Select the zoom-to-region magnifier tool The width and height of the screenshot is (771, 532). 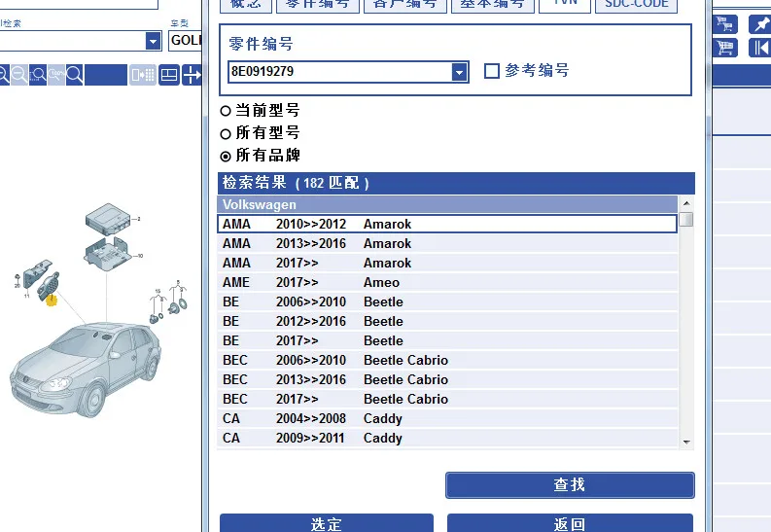tap(38, 75)
